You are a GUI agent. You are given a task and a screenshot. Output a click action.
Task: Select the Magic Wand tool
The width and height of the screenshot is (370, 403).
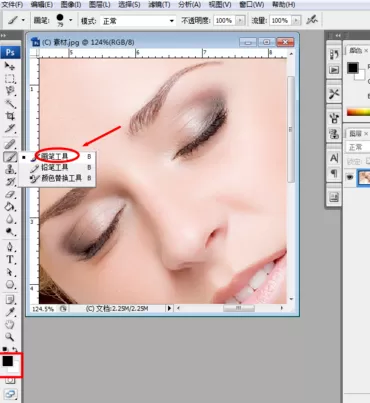(x=10, y=103)
